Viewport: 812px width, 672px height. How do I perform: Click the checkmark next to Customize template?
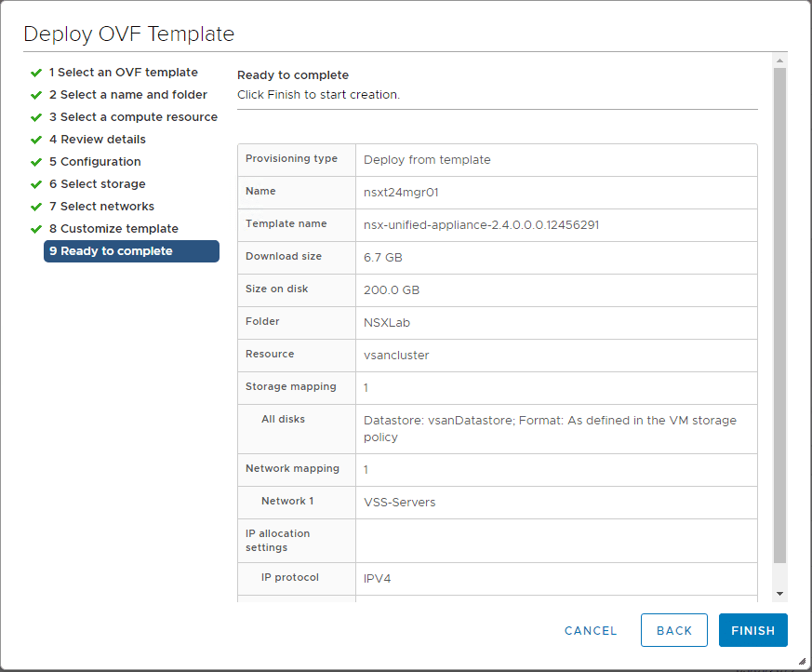[x=35, y=229]
